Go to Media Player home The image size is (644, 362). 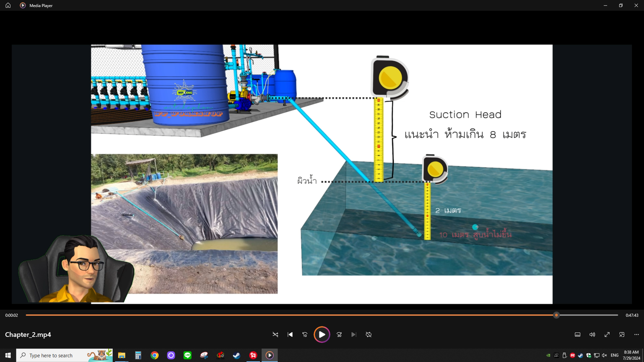pyautogui.click(x=8, y=5)
